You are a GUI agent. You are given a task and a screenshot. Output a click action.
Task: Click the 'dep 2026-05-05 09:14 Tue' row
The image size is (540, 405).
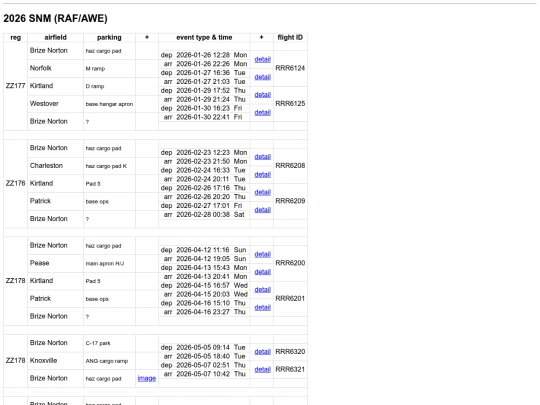click(x=204, y=347)
